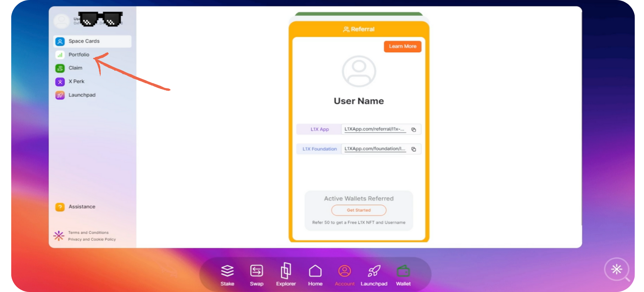Viewport: 644px width, 292px height.
Task: Open Stake in the bottom dock
Action: click(227, 275)
